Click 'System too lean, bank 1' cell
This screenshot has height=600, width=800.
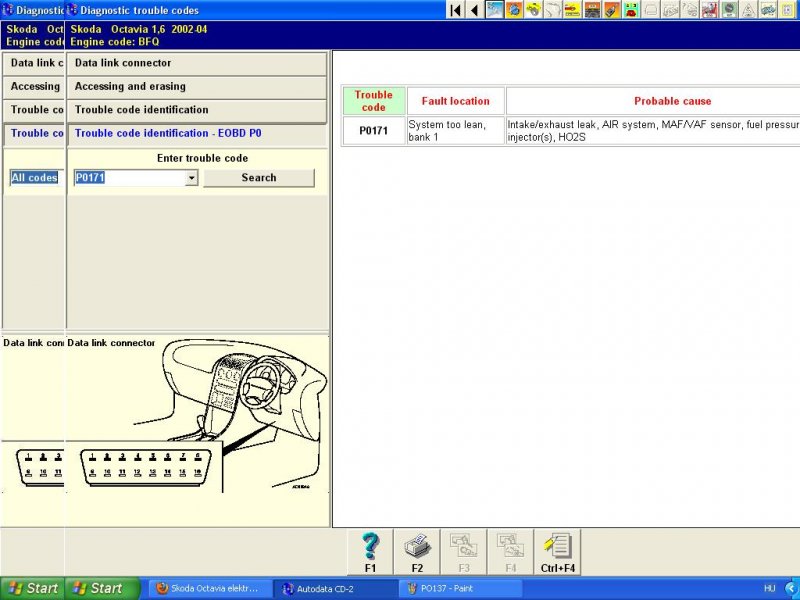(x=456, y=131)
